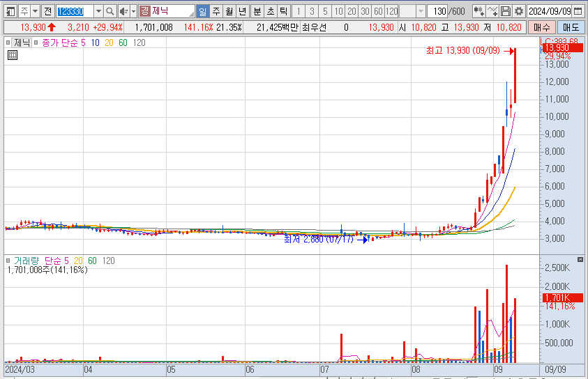
Task: Click the 최우선 label
Action: tap(315, 27)
